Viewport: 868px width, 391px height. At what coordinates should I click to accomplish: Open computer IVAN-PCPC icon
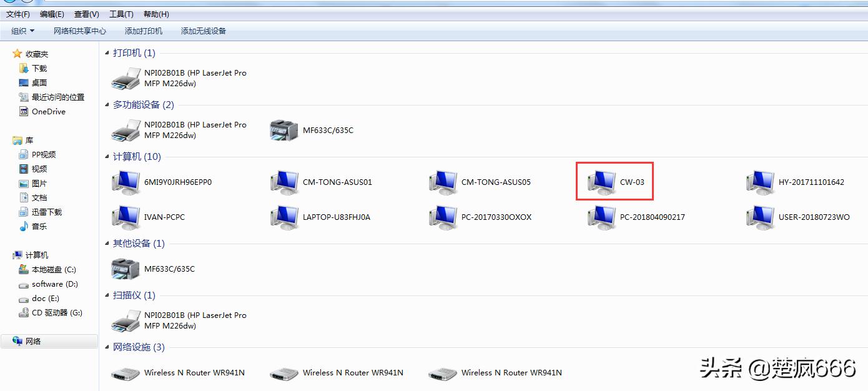pyautogui.click(x=126, y=217)
